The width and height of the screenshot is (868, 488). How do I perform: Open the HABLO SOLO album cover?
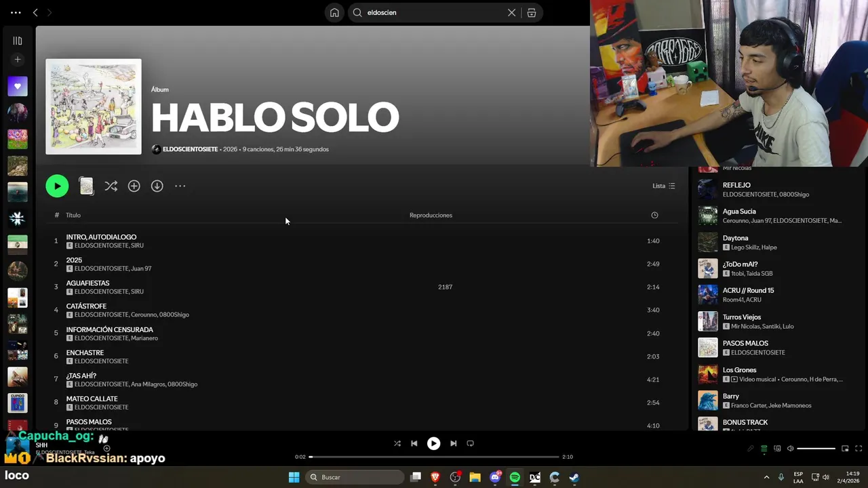click(94, 106)
